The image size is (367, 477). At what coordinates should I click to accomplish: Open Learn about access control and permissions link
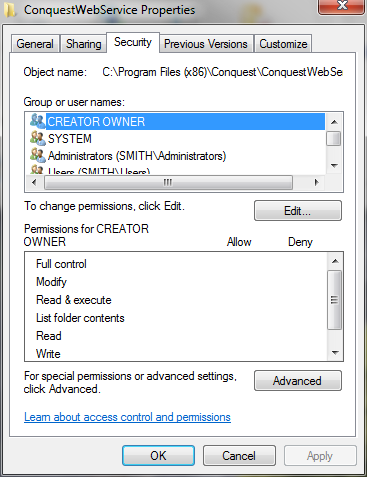point(127,417)
